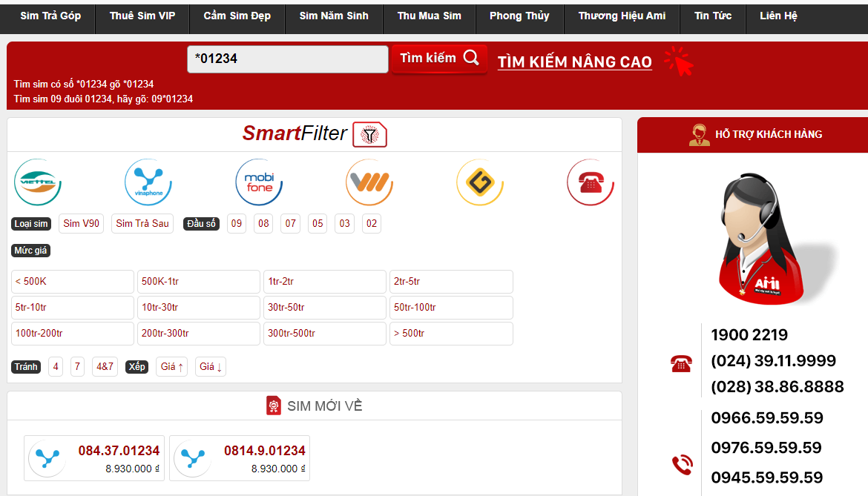Select the 09 number prefix filter
Screen dimensions: 868x496
coord(236,223)
